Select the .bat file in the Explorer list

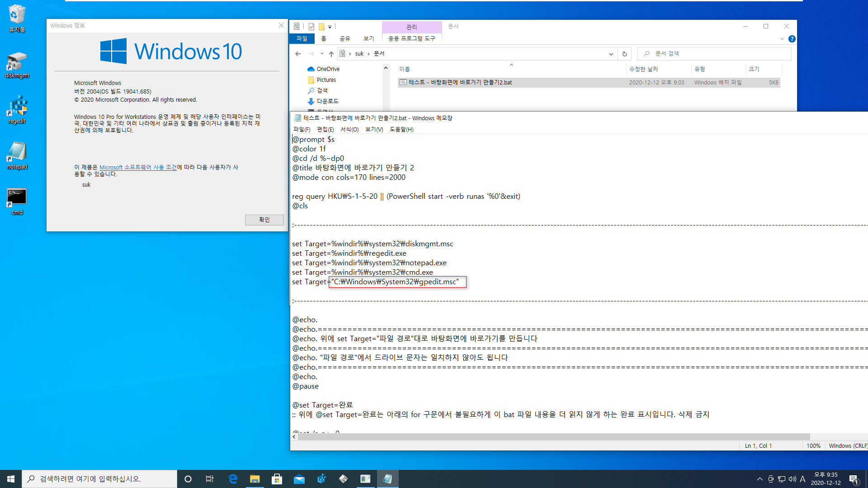[589, 83]
